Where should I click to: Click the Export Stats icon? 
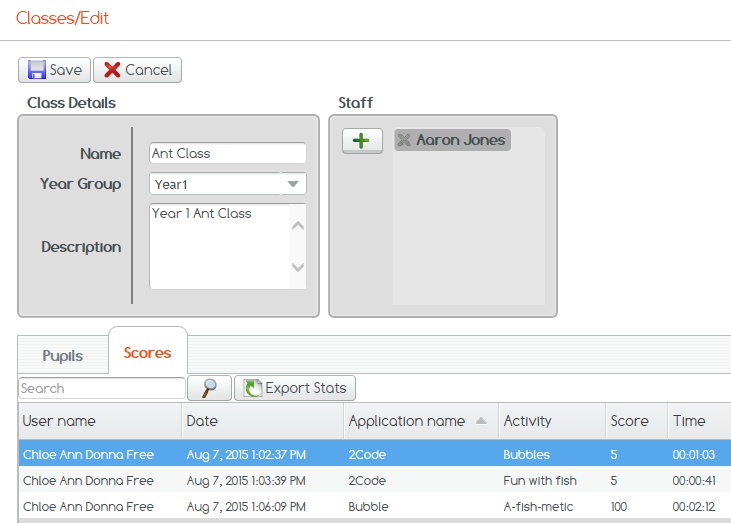[x=252, y=388]
